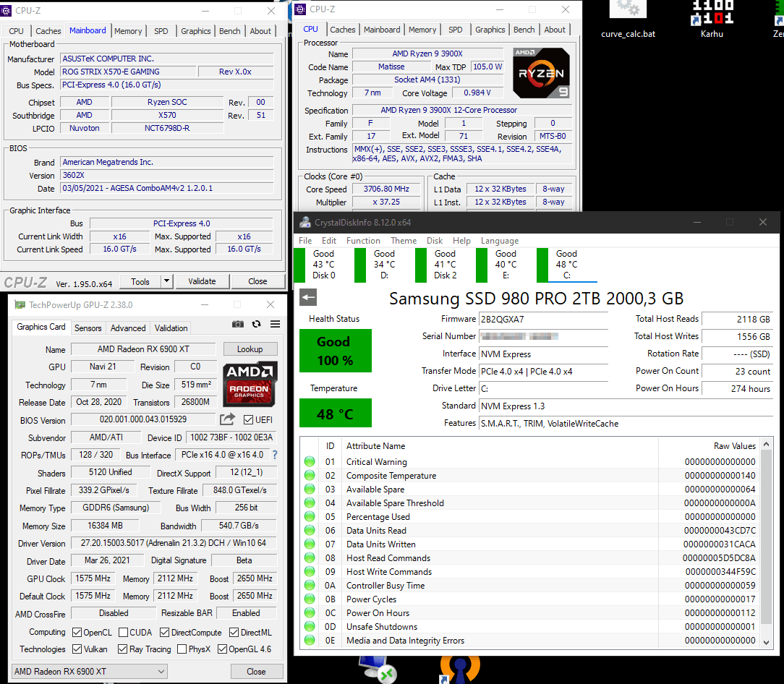Image resolution: width=784 pixels, height=684 pixels.
Task: Click the Firmware field 2B2QGXA7
Action: [543, 319]
